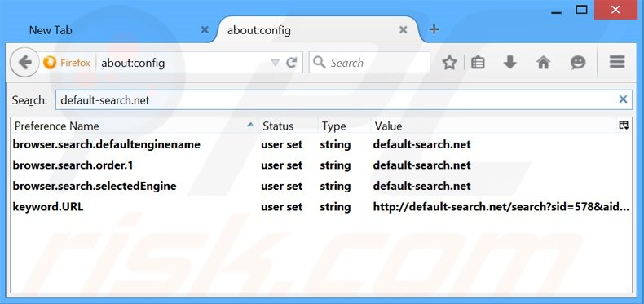Select the browser.search.selectedEngine preference
The image size is (644, 304).
pos(95,186)
